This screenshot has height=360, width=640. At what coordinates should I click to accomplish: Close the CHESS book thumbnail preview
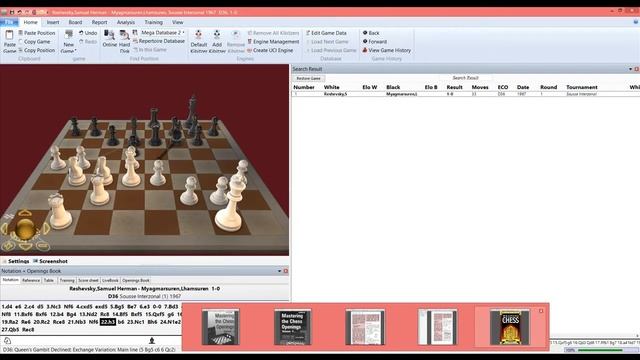(541, 311)
